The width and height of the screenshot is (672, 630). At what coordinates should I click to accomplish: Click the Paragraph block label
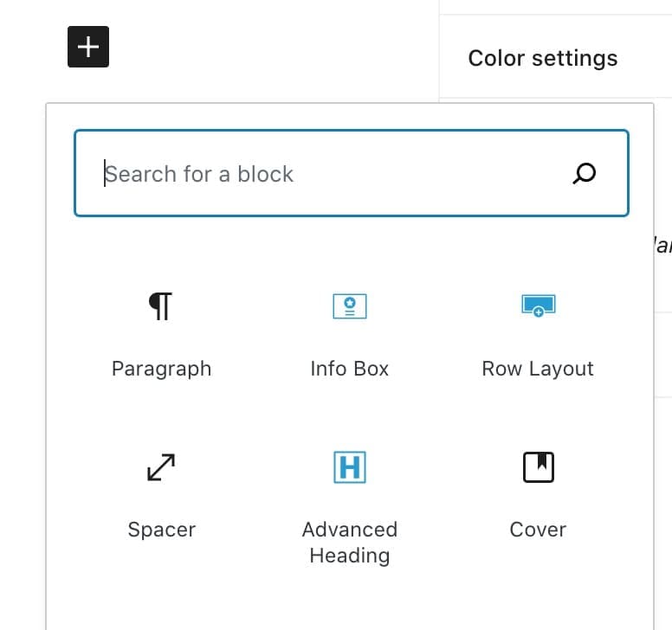click(x=162, y=369)
